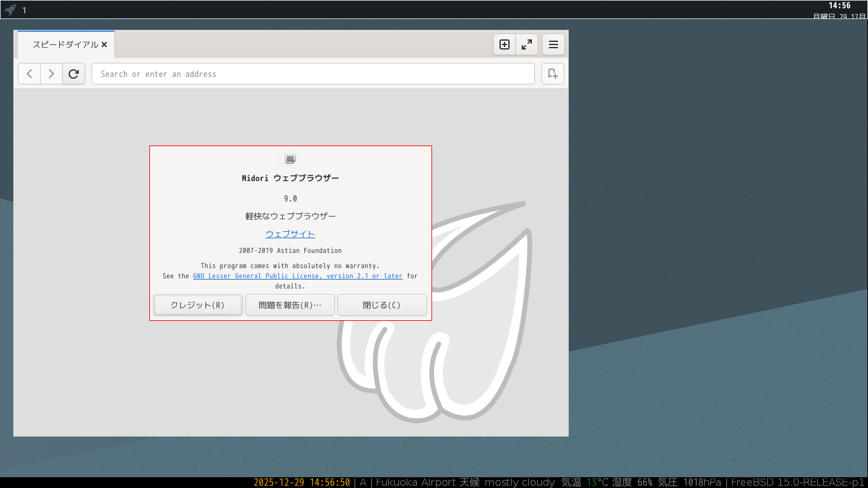This screenshot has width=868, height=488.
Task: Show credits with クレジット(R) button
Action: pyautogui.click(x=198, y=305)
